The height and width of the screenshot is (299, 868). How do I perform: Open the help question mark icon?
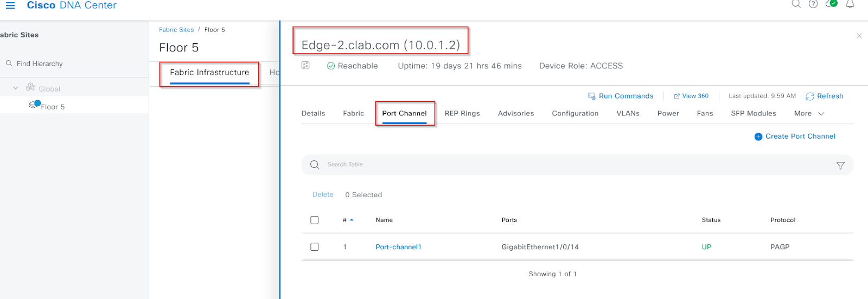pyautogui.click(x=813, y=4)
